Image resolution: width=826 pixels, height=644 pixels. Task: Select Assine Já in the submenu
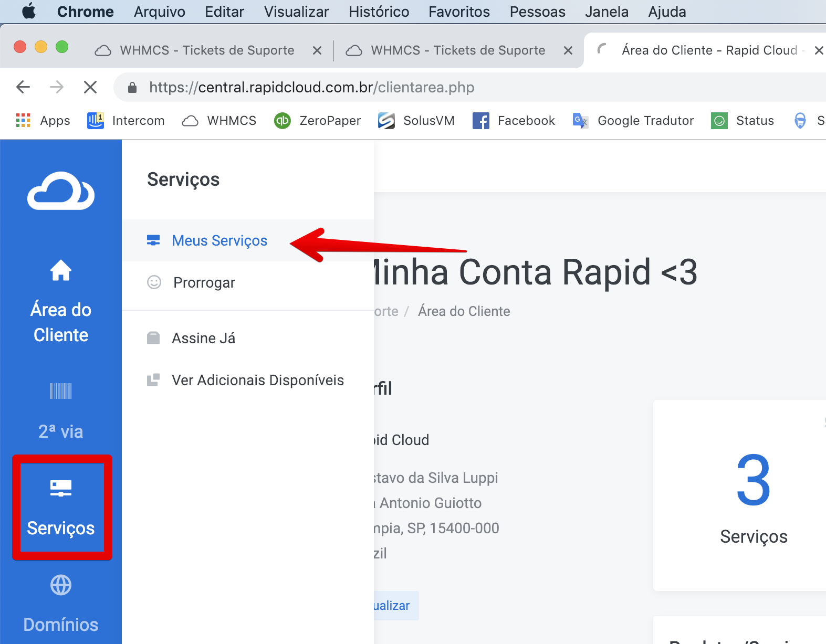248,338
